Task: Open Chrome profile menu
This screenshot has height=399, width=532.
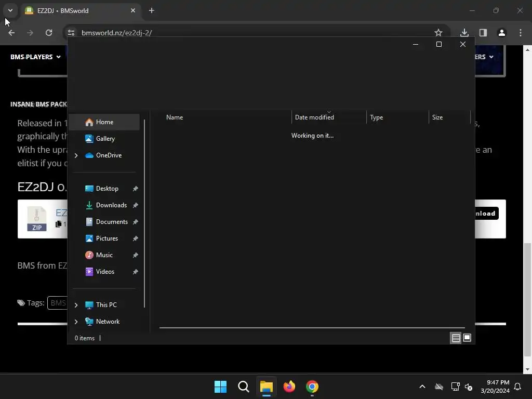Action: click(502, 33)
